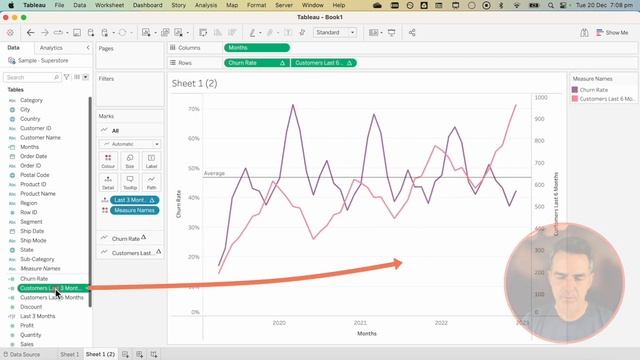This screenshot has width=640, height=360.
Task: Click the New Worksheet toolbar icon
Action: 146,33
